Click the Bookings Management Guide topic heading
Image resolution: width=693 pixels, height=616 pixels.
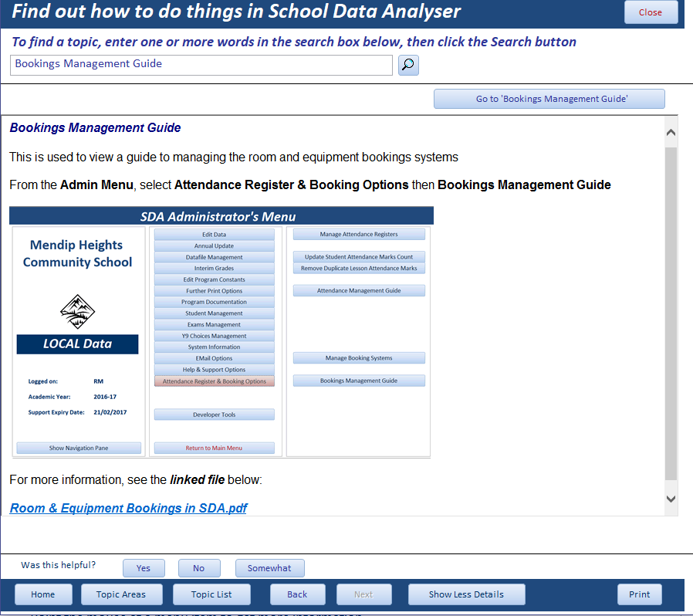point(95,128)
